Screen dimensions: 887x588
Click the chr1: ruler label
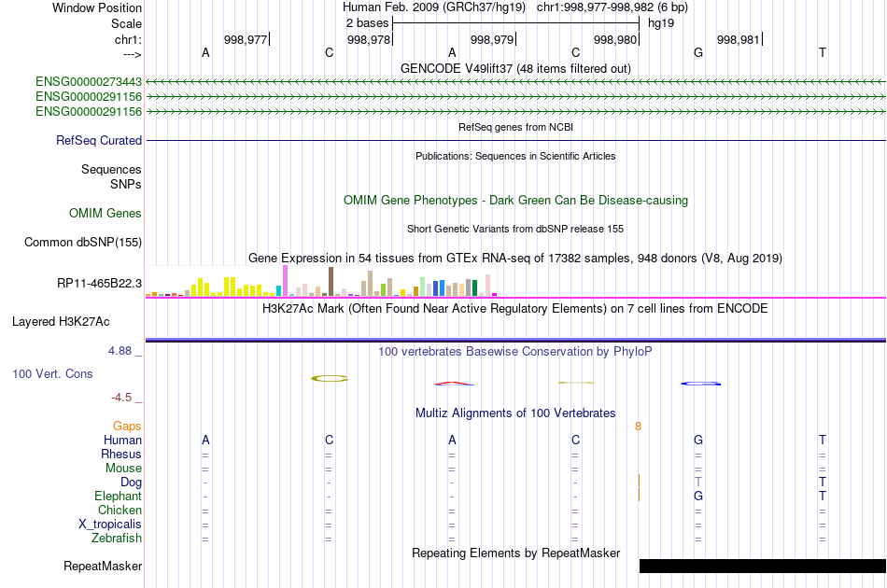coord(129,39)
